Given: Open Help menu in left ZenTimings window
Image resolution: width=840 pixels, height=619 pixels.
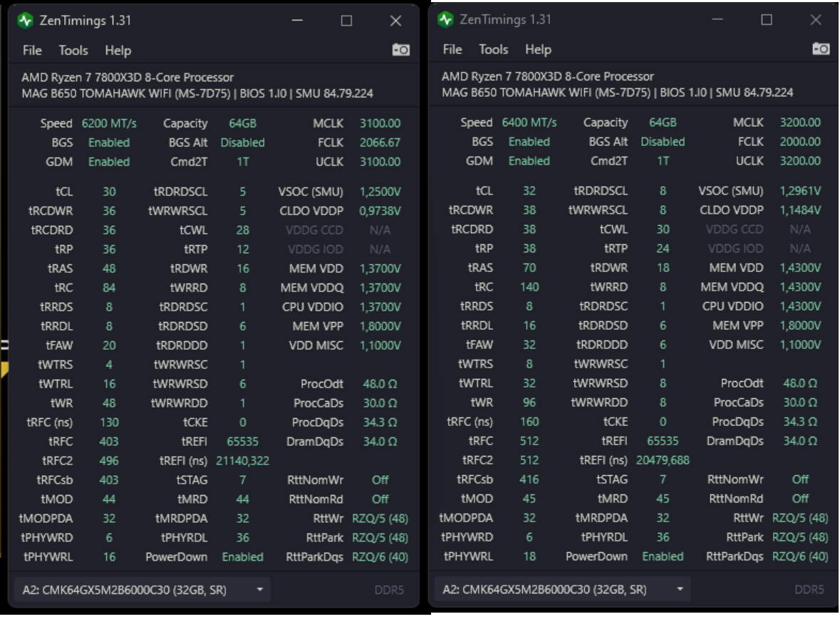Looking at the screenshot, I should pos(118,51).
